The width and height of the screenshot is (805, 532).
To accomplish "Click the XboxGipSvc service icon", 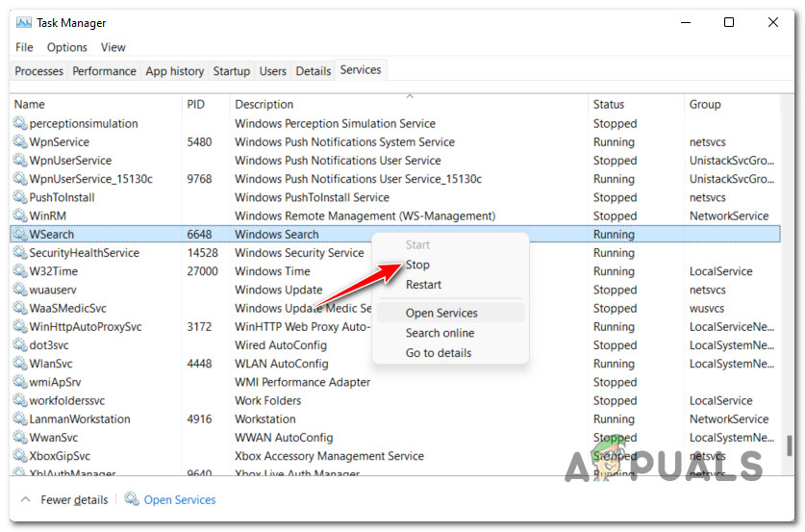I will [20, 456].
